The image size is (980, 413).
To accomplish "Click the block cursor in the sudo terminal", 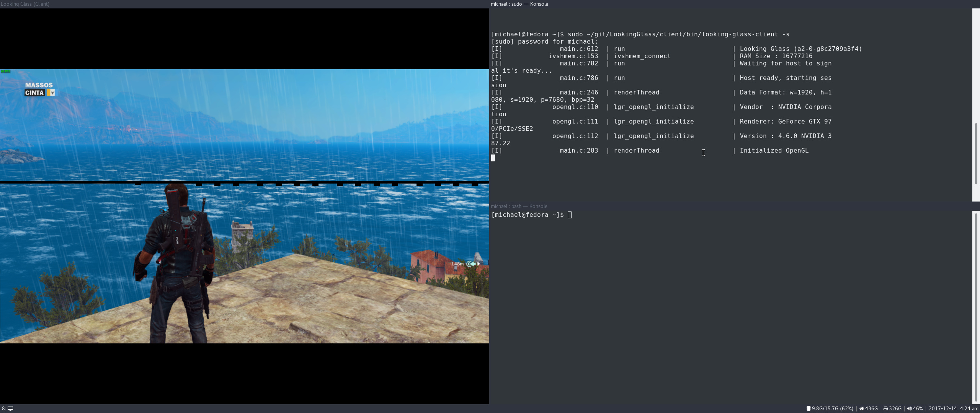I will (493, 158).
